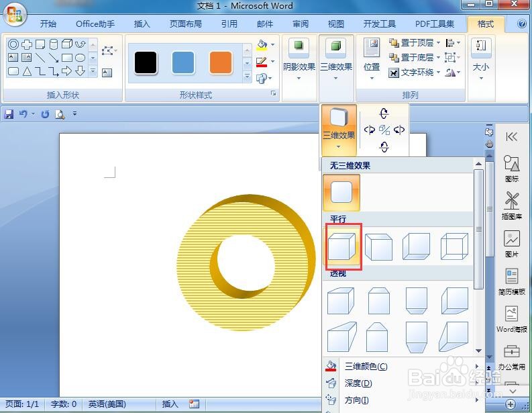Screen dimensions: 532x413
Task: Launch the Shape Styles dialog launcher
Action: tap(274, 93)
